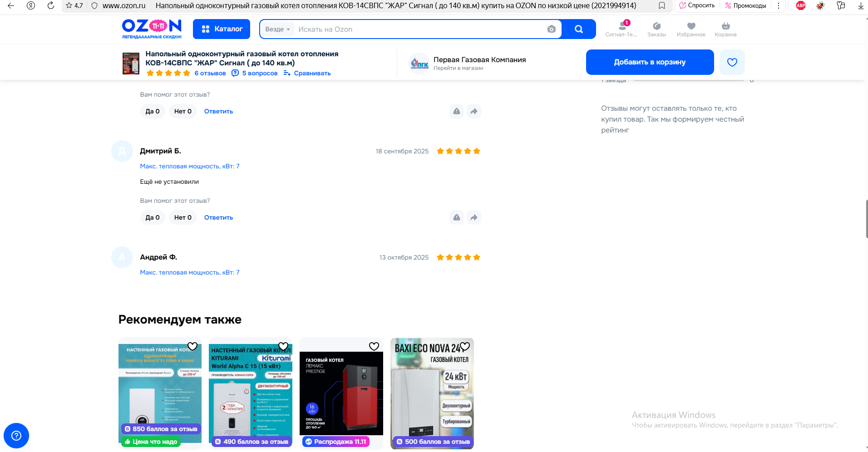Open browser three-dot options menu
Viewport: 868px width, 452px height.
[779, 5]
